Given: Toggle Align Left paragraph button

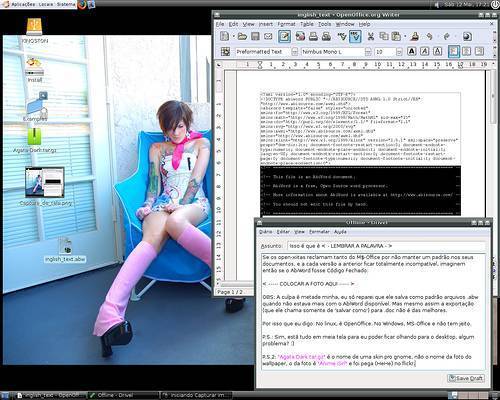Looking at the screenshot, I should click(x=454, y=51).
